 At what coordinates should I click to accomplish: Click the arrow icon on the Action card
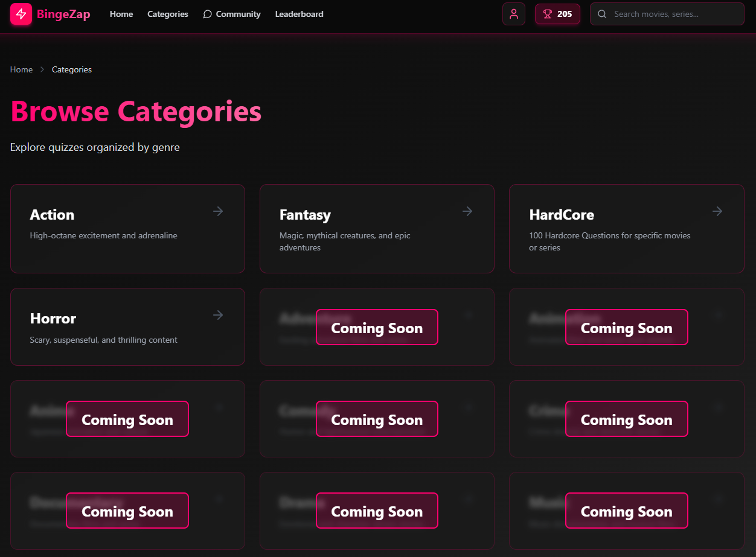[x=217, y=211]
